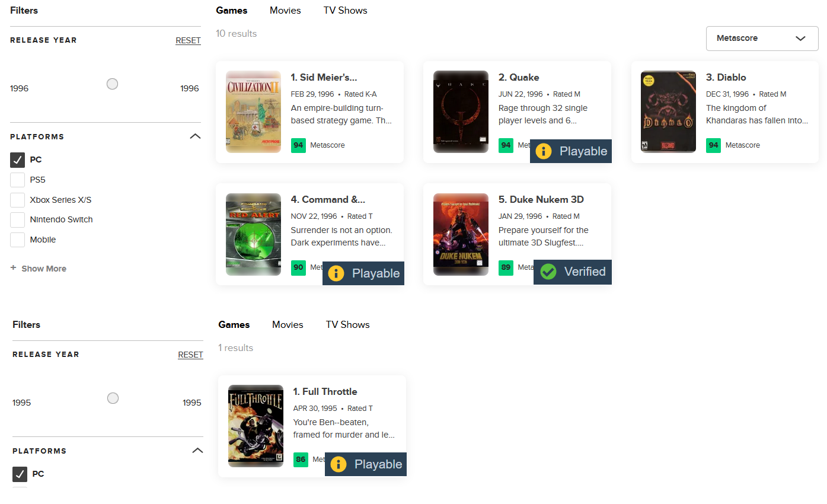Uncheck the PC platform checkbox in top filters
Screen dimensions: 827x504
pyautogui.click(x=18, y=160)
